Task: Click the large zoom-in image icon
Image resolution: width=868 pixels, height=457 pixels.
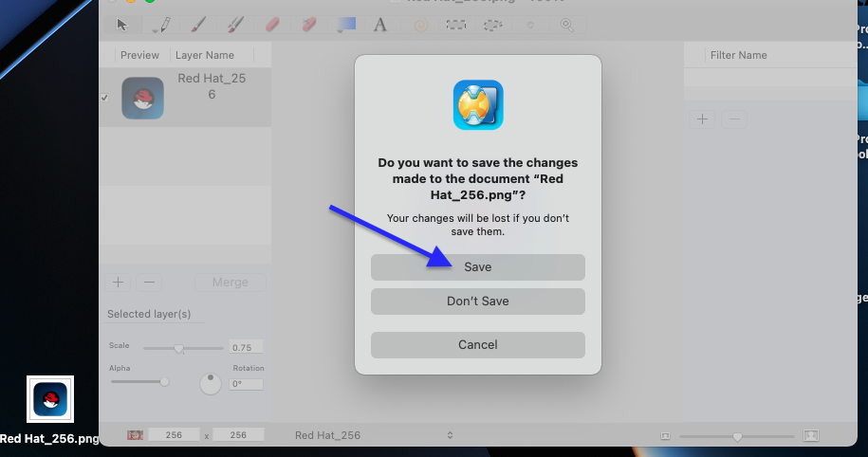Action: (x=811, y=436)
